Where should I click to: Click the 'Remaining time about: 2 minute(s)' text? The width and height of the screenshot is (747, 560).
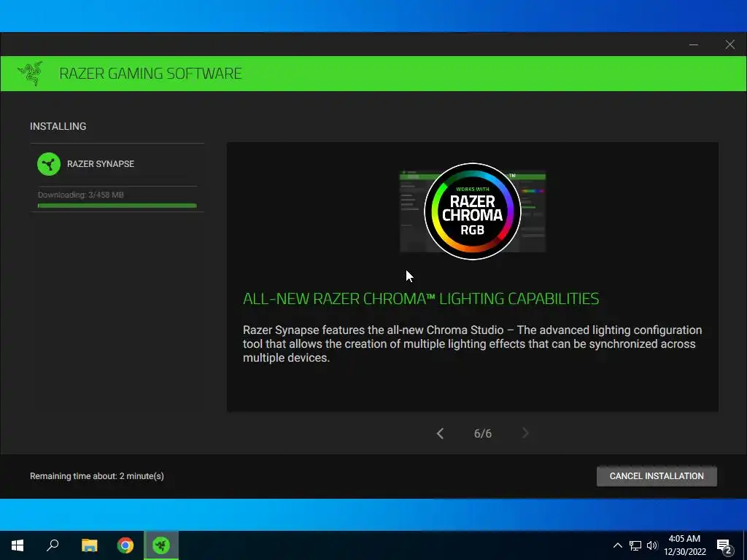click(x=97, y=476)
